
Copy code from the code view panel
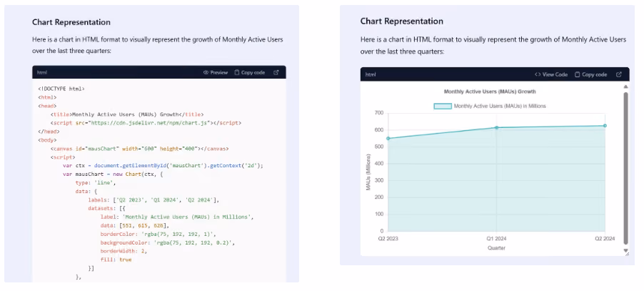pos(249,72)
